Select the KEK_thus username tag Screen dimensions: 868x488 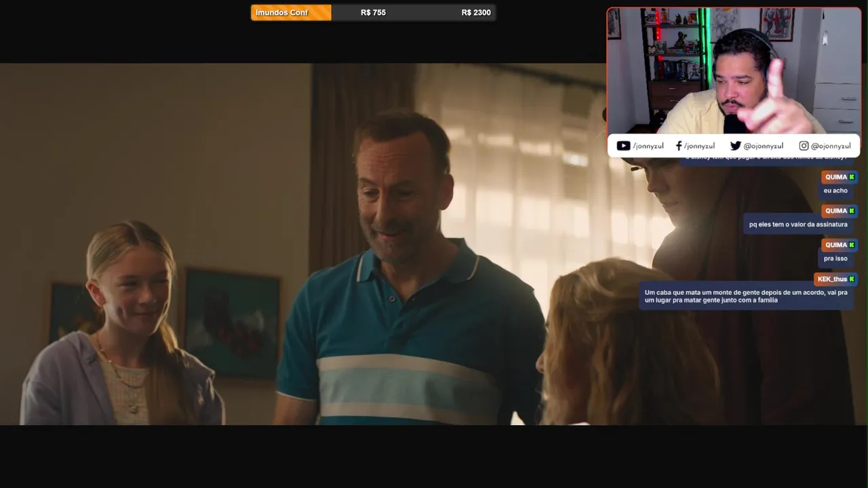pyautogui.click(x=836, y=279)
